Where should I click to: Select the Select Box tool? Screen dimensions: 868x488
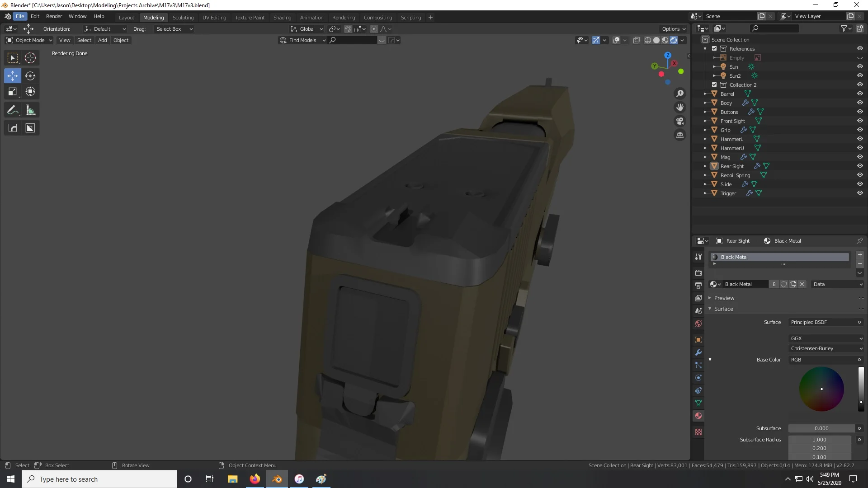point(13,58)
